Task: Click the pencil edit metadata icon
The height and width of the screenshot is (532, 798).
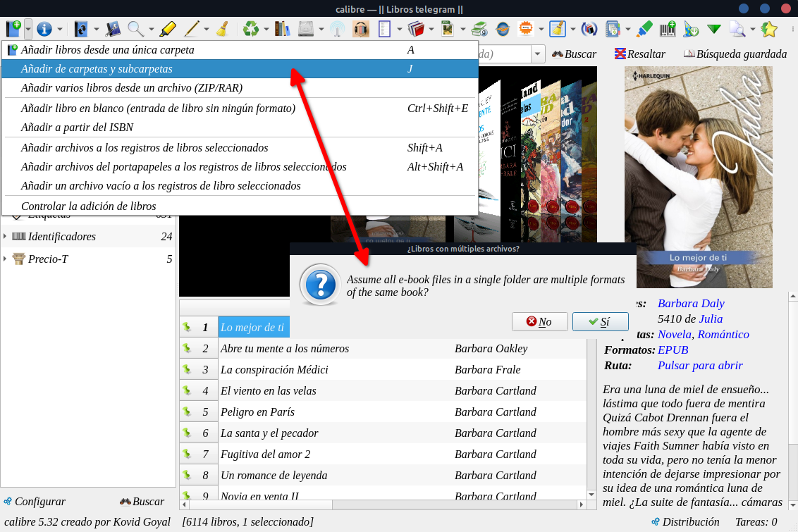Action: click(x=191, y=29)
